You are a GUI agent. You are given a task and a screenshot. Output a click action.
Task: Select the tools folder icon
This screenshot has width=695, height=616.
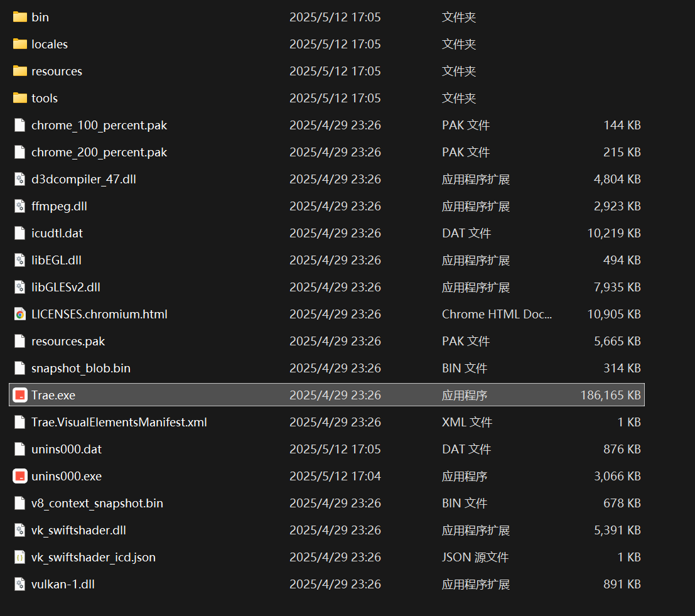click(20, 98)
